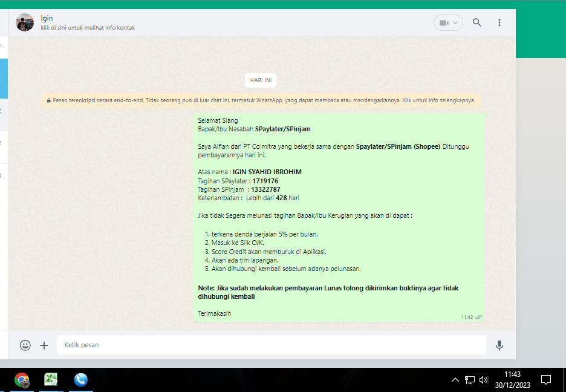
Task: Open clock showing 11:43 30/12/2023
Action: tap(512, 380)
